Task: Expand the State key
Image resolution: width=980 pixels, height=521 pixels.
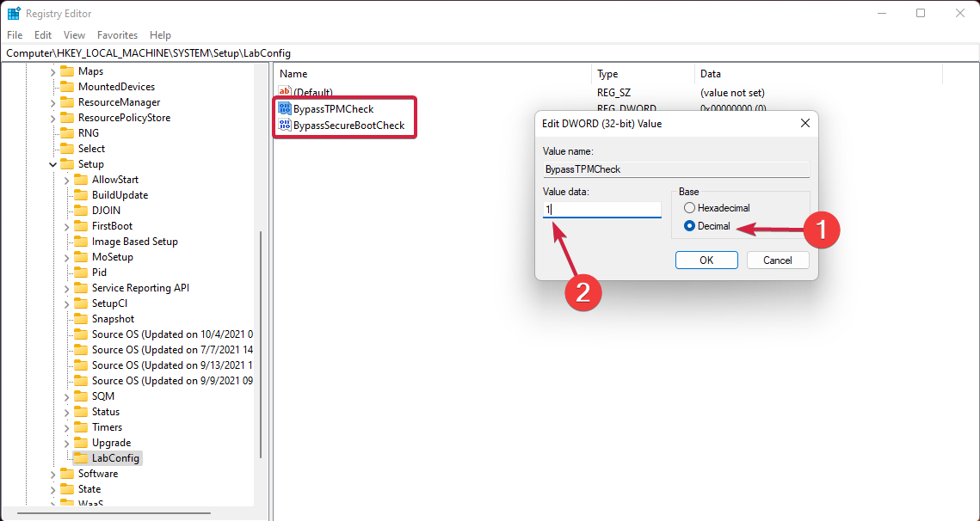Action: tap(53, 489)
